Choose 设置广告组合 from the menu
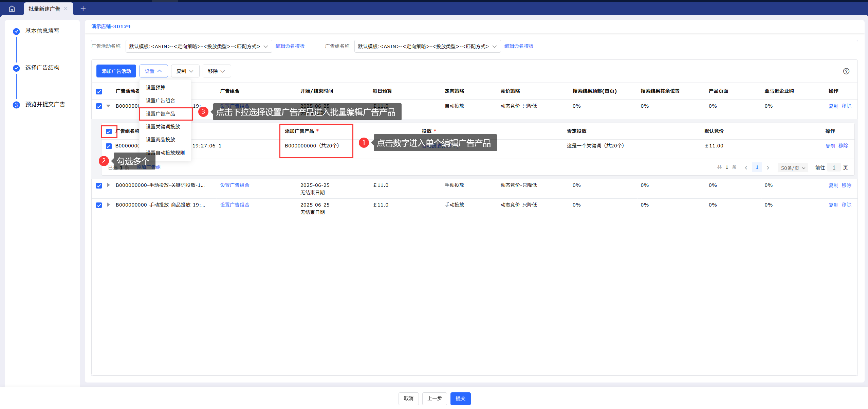 coord(165,101)
